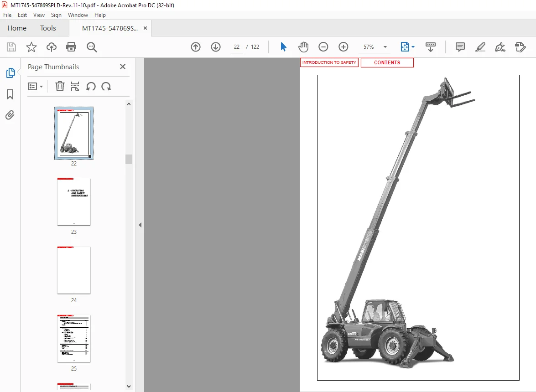The image size is (536, 392).
Task: Click the page number input field
Action: pyautogui.click(x=237, y=47)
